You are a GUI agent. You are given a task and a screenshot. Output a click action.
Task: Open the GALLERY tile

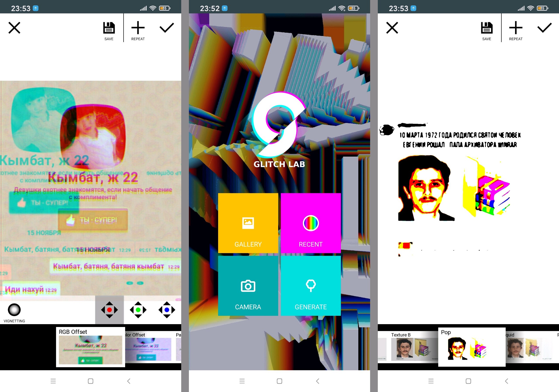point(248,223)
